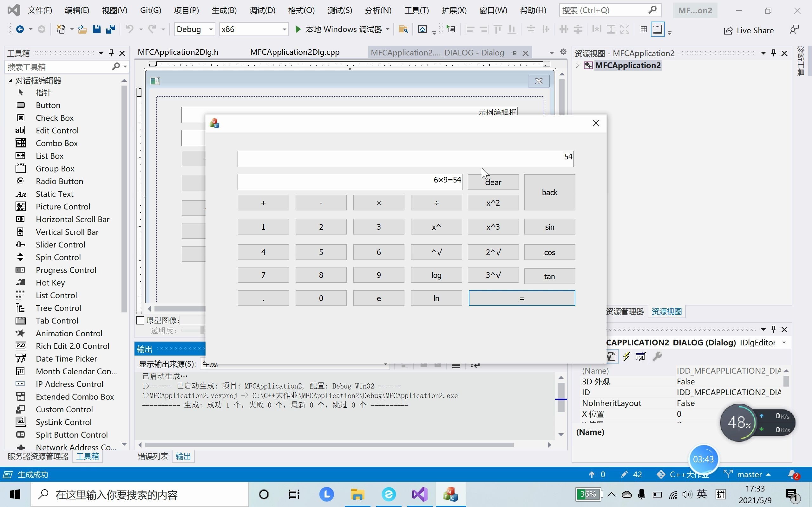Switch to MFCApplication2Dlg.cpp tab
This screenshot has width=812, height=507.
[295, 52]
